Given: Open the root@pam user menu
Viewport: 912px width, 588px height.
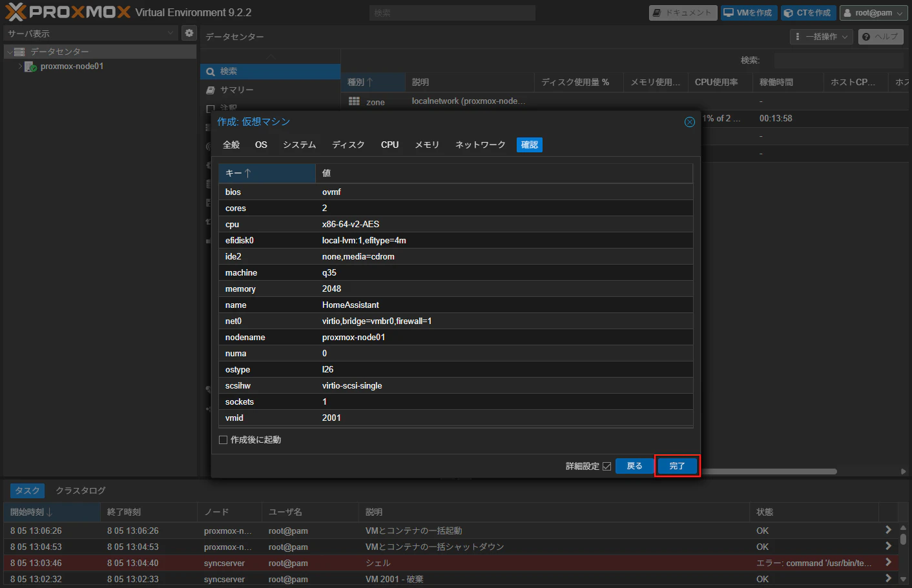Looking at the screenshot, I should [873, 13].
